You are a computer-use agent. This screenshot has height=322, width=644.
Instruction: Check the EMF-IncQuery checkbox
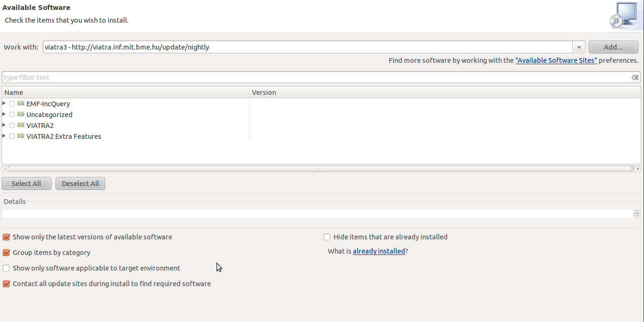pyautogui.click(x=12, y=104)
